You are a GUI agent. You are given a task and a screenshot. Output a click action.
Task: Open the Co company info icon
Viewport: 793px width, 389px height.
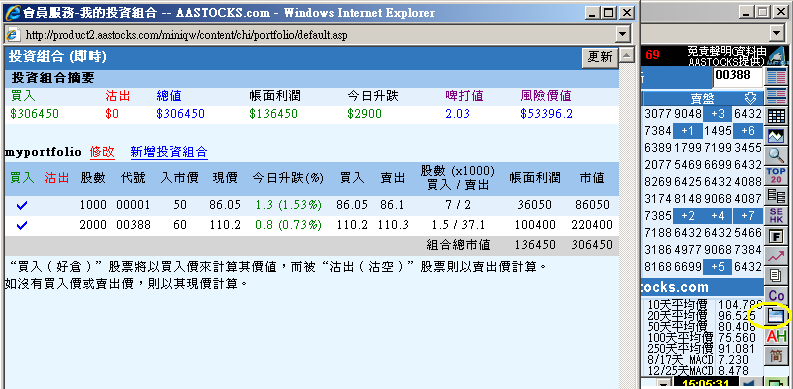pyautogui.click(x=775, y=295)
